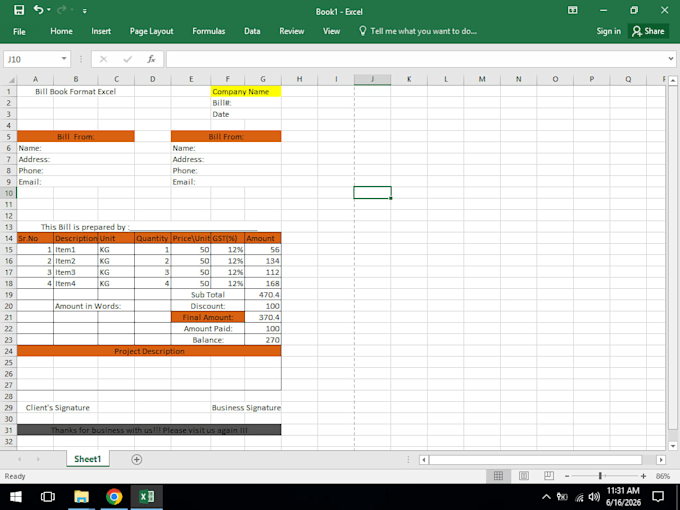
Task: Switch to Normal view in status bar
Action: pyautogui.click(x=498, y=476)
